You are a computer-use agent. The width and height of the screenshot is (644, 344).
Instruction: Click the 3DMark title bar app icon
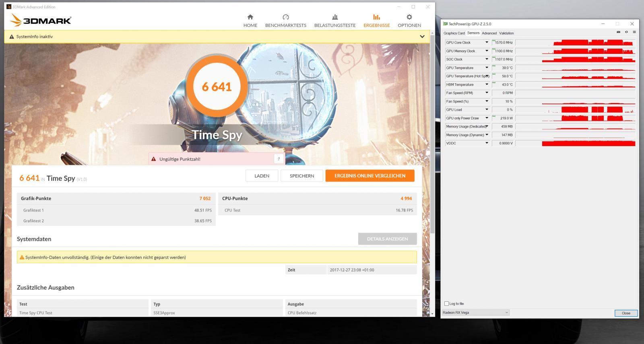pyautogui.click(x=9, y=7)
